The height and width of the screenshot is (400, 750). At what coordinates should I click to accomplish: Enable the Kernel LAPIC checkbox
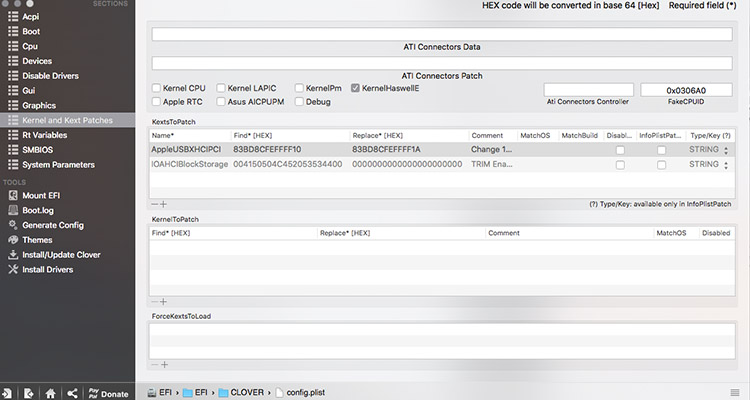[221, 88]
